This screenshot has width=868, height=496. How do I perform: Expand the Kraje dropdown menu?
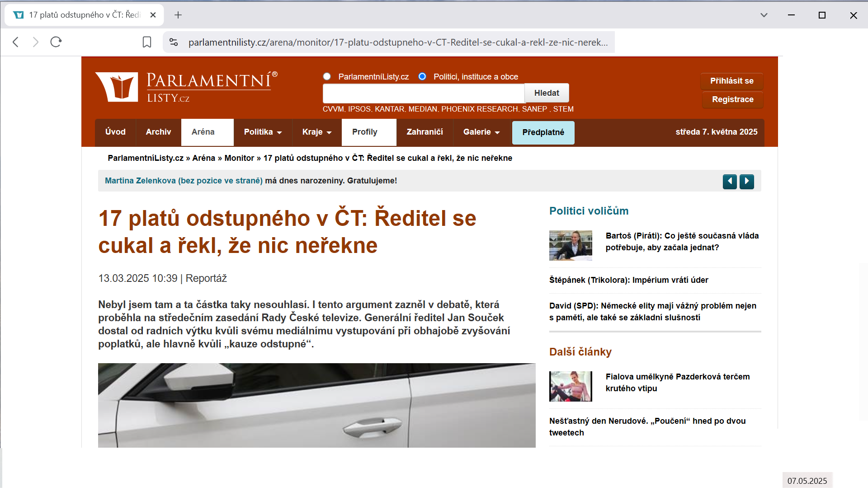tap(317, 132)
